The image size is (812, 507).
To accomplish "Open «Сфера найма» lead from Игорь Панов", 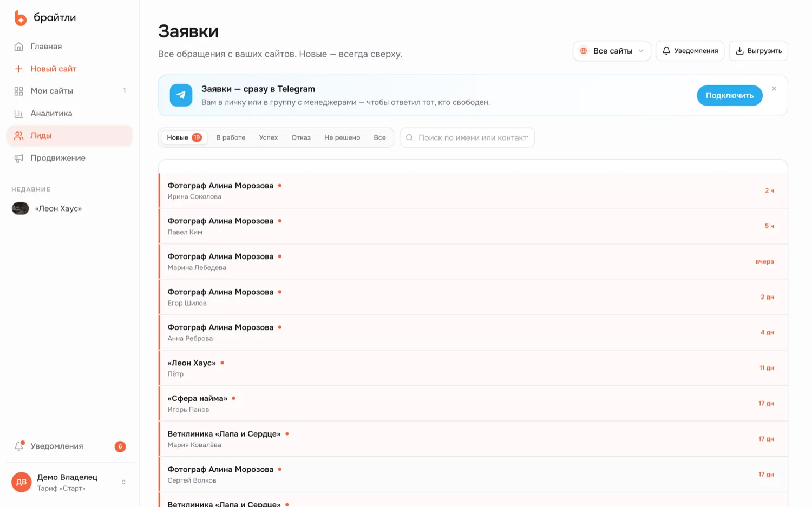I will [473, 403].
